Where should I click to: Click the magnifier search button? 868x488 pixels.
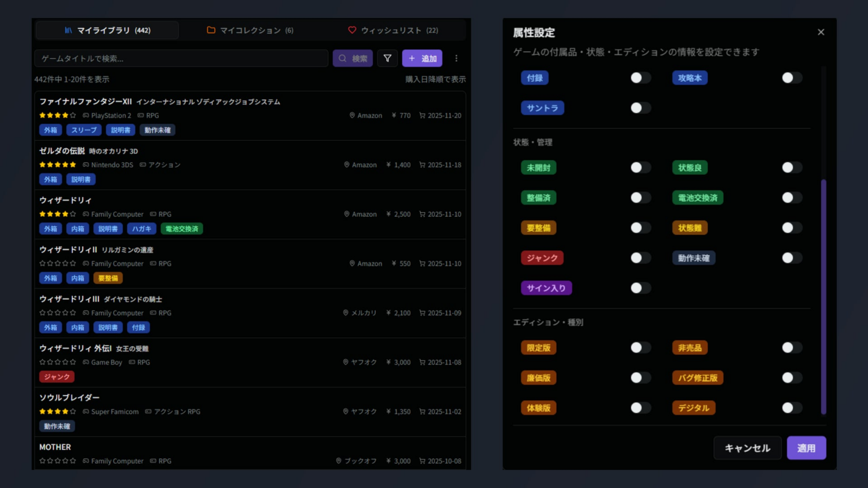(353, 58)
